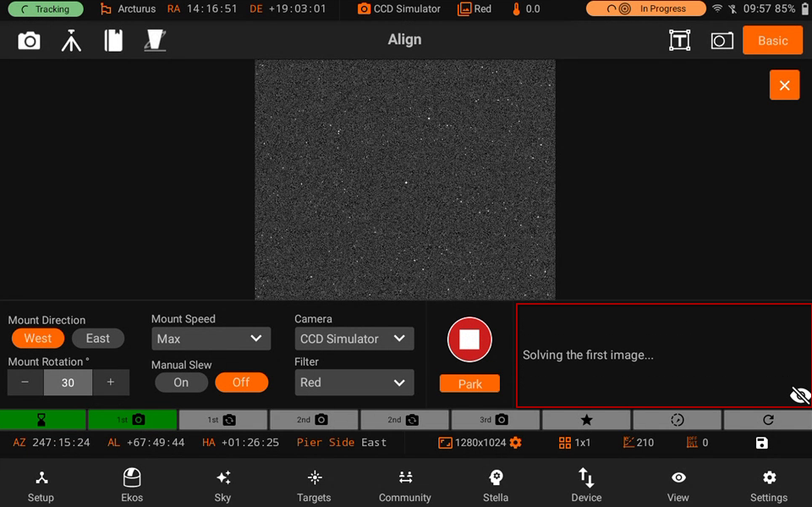This screenshot has width=812, height=507.
Task: Set mount direction to East
Action: 98,339
